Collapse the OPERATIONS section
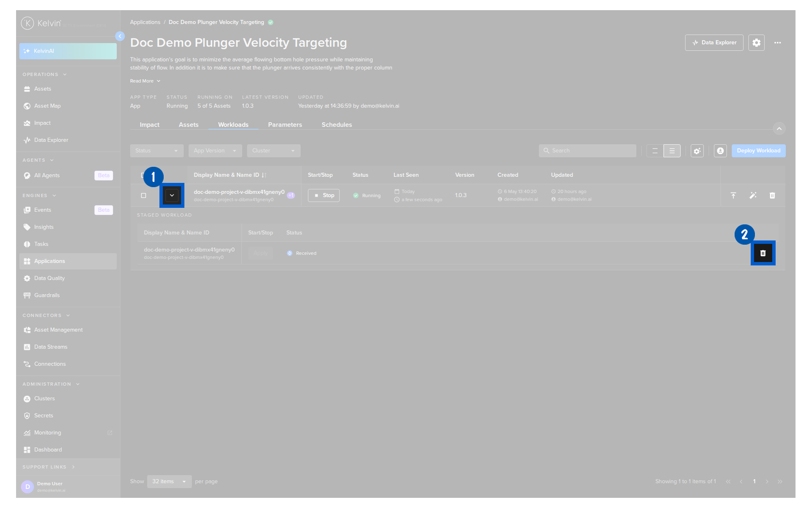 (44, 75)
